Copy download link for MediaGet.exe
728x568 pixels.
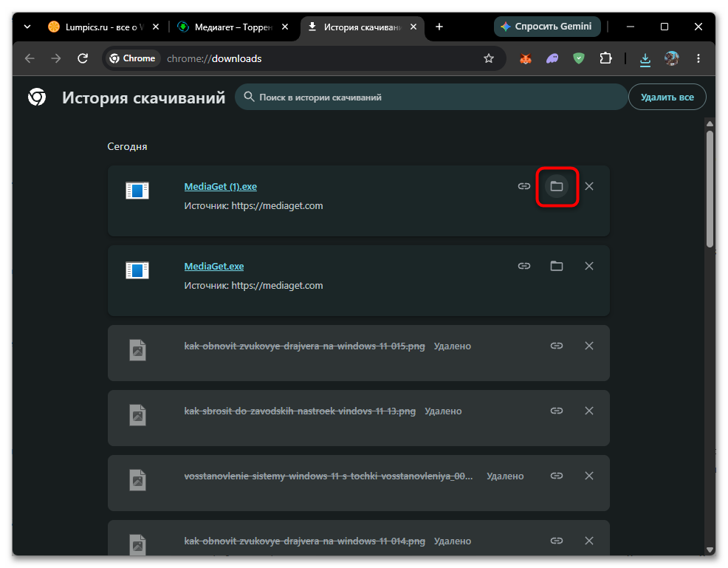point(523,266)
